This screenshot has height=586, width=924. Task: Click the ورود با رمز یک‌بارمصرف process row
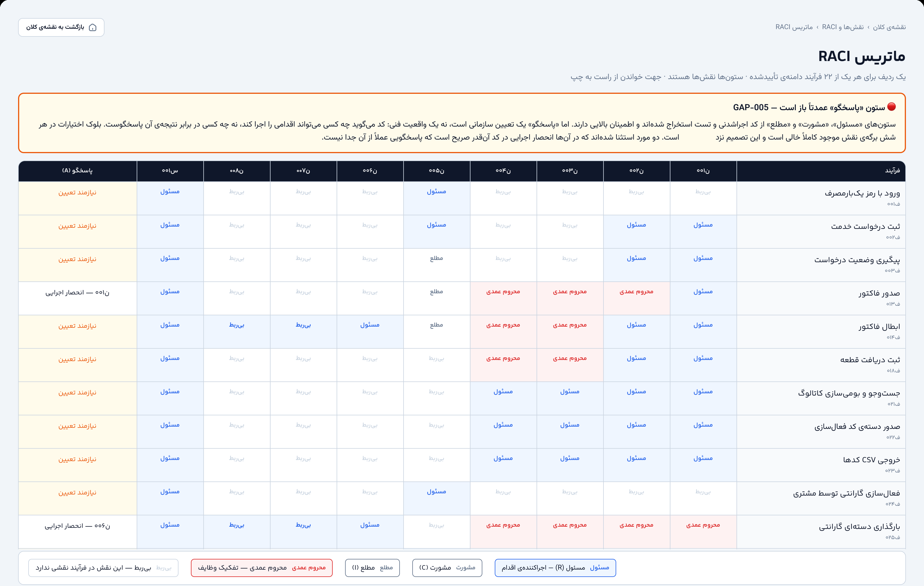(462, 198)
